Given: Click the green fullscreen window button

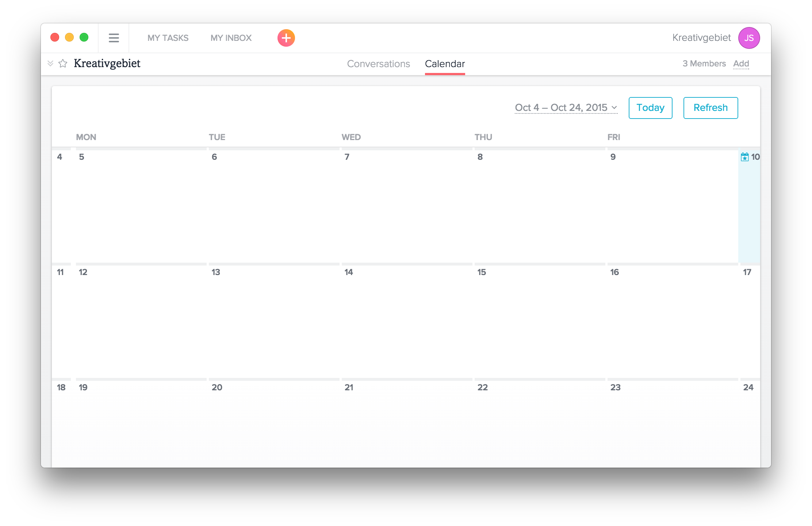Looking at the screenshot, I should (84, 37).
